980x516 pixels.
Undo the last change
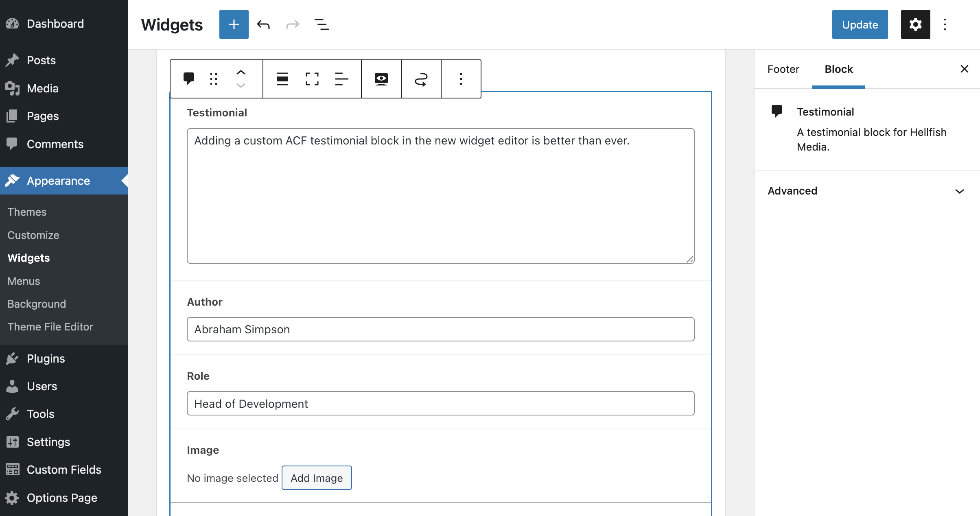(x=263, y=24)
